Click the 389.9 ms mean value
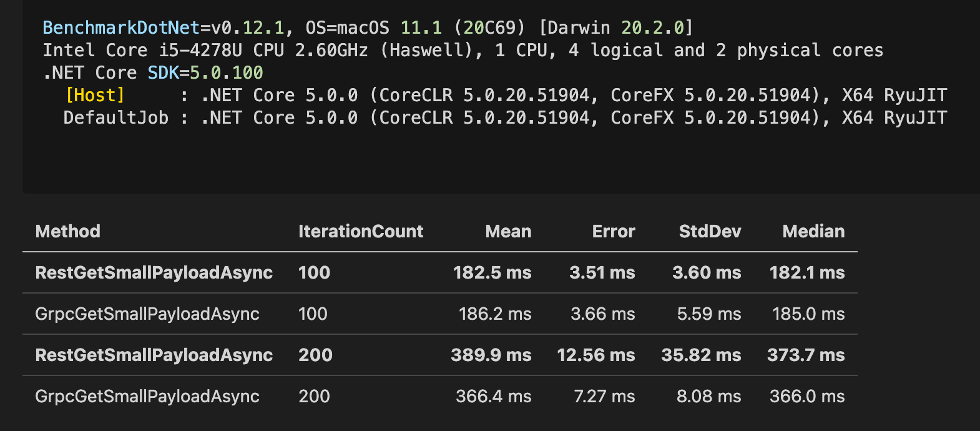980x431 pixels. [x=491, y=355]
